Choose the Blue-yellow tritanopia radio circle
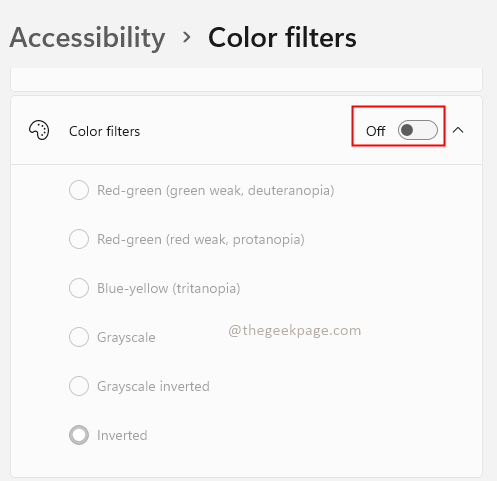Image resolution: width=497 pixels, height=481 pixels. pyautogui.click(x=79, y=288)
